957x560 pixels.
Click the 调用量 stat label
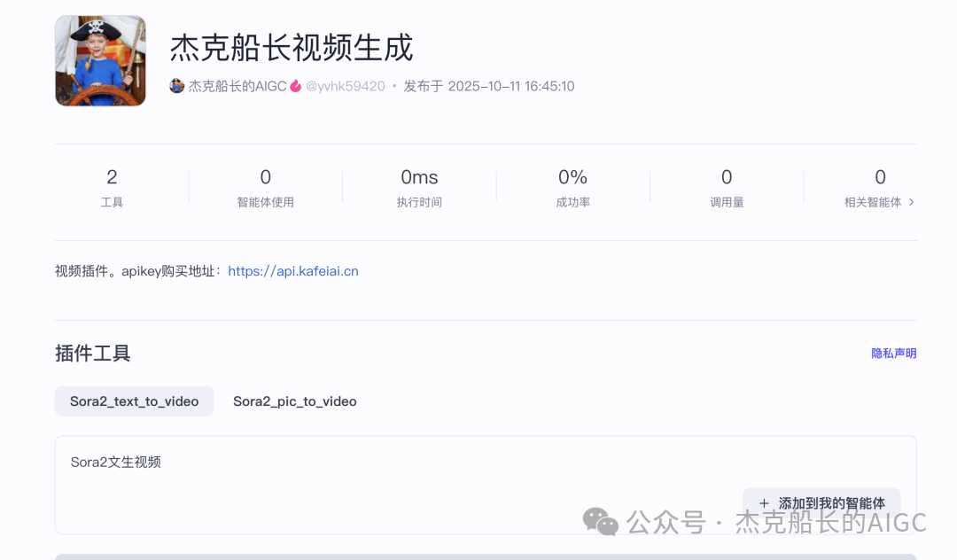[x=727, y=202]
